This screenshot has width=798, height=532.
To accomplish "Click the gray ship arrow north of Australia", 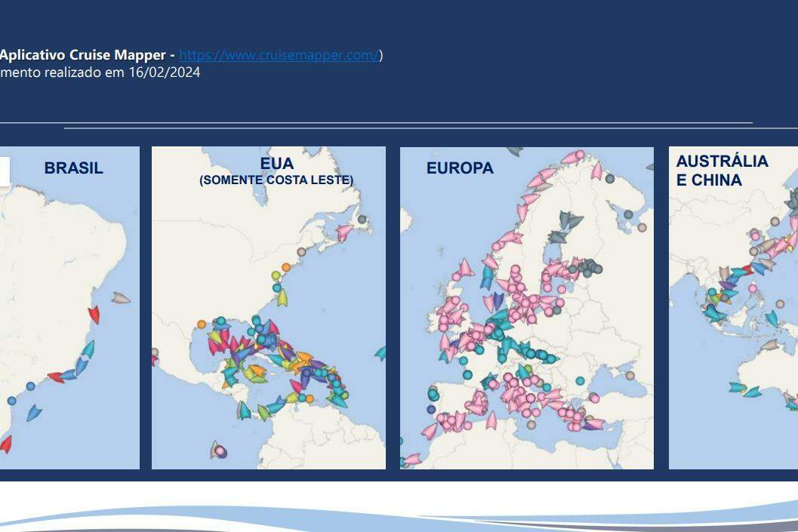I will point(770,346).
